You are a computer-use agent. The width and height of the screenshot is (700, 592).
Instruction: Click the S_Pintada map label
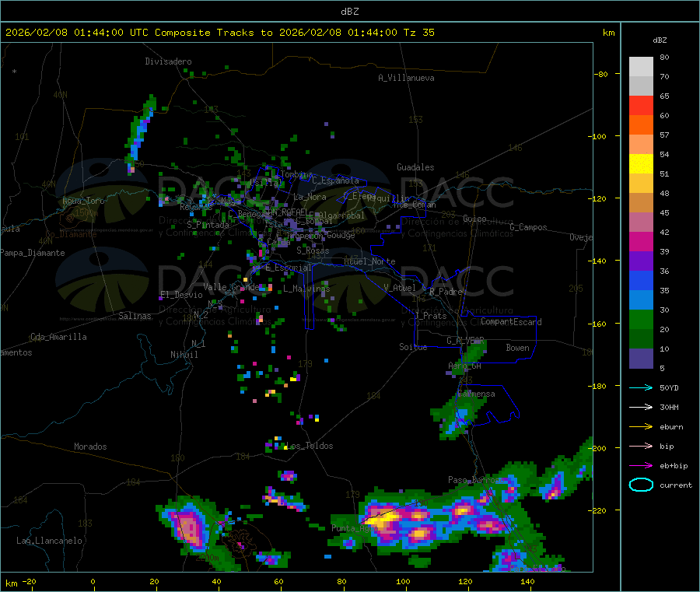click(x=208, y=225)
